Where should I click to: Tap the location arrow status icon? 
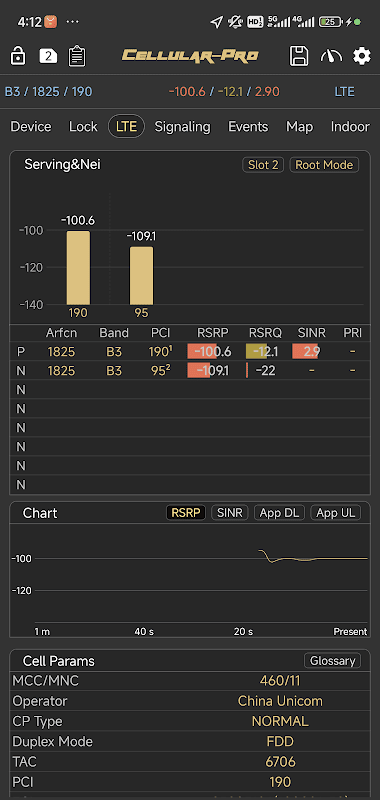(217, 22)
